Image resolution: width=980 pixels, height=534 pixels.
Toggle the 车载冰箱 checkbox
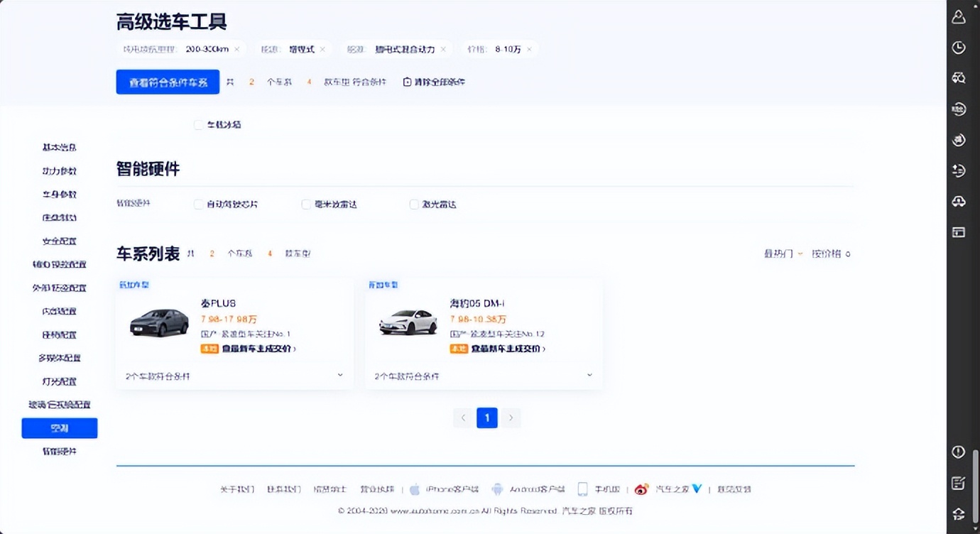coord(198,125)
